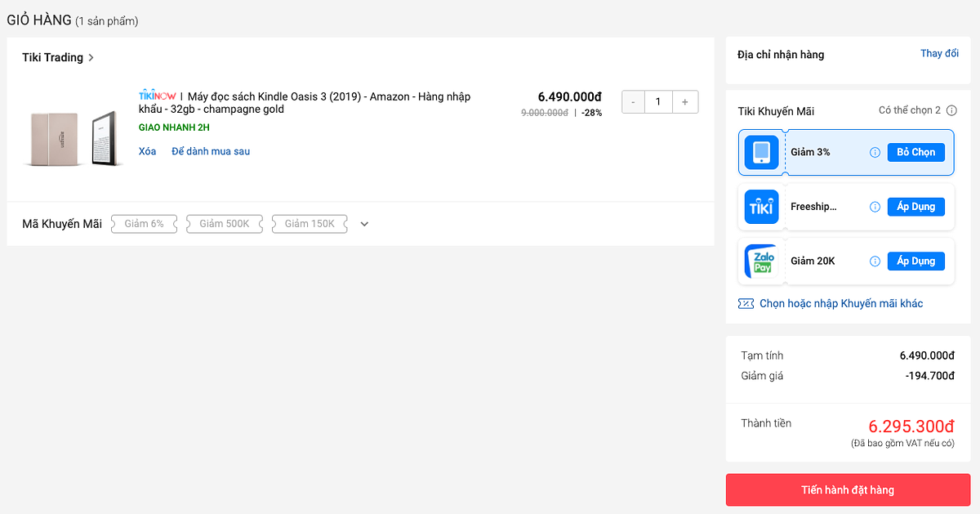Show info for Có thể chọn 2

[x=951, y=110]
